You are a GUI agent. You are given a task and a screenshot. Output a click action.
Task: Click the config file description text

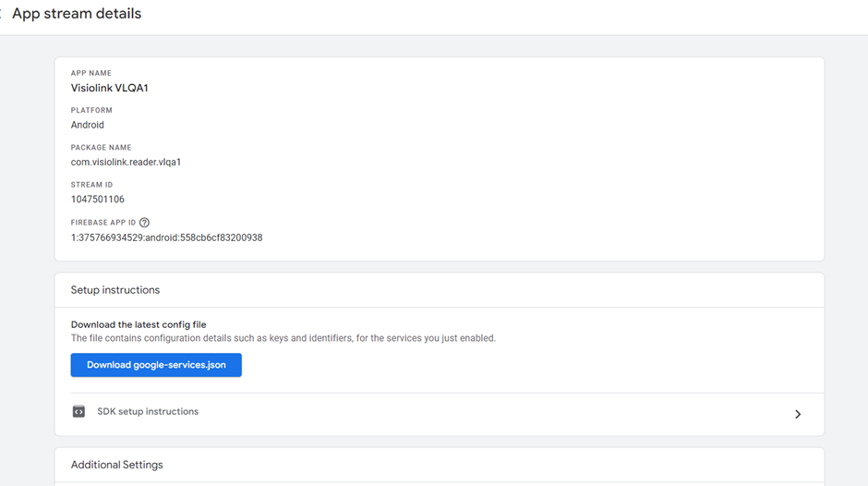(x=283, y=338)
